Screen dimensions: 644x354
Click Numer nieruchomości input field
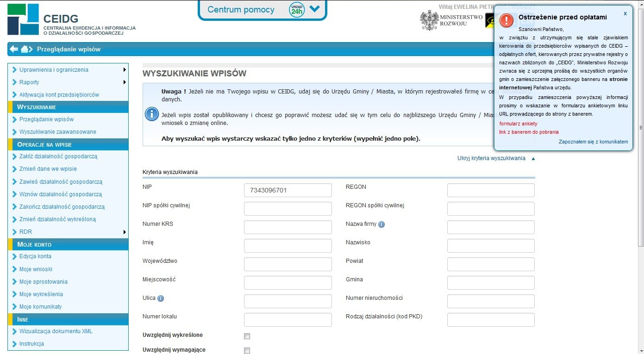pyautogui.click(x=491, y=301)
